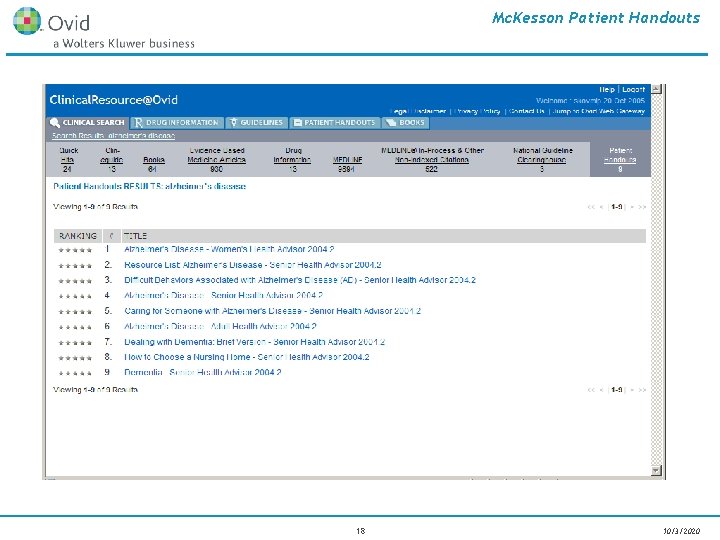
Task: Show MEDLINE In-Process Non-Indexed Citations results
Action: pos(432,155)
